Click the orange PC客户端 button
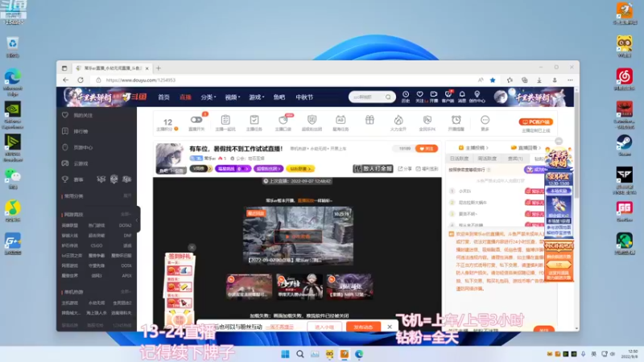644x362 pixels. tap(536, 122)
